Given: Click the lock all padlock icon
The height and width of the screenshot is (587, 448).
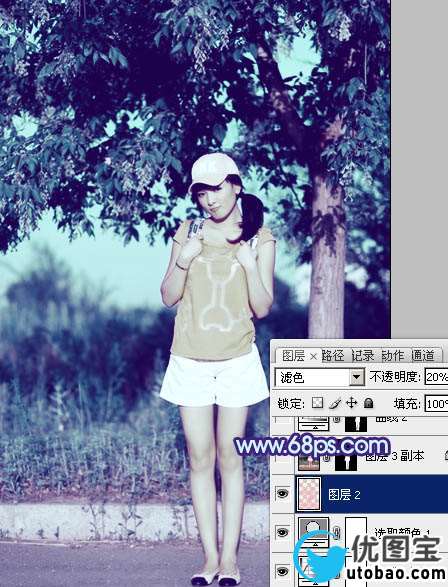Looking at the screenshot, I should coord(368,403).
